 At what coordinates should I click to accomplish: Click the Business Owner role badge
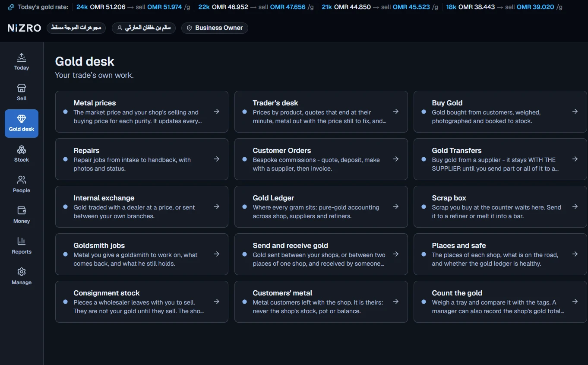click(215, 28)
